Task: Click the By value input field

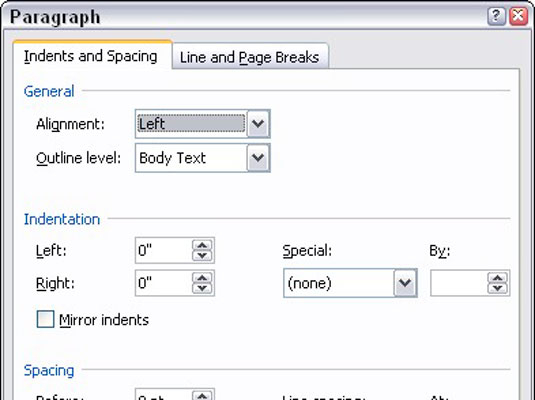Action: coord(459,283)
